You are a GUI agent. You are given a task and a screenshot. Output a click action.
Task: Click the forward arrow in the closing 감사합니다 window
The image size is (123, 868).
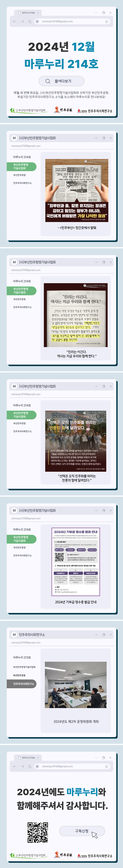click(x=22, y=766)
